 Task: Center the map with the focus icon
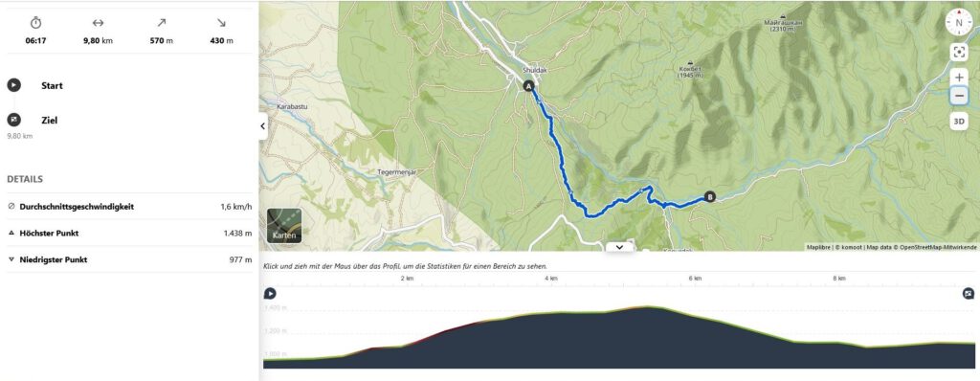click(x=959, y=52)
